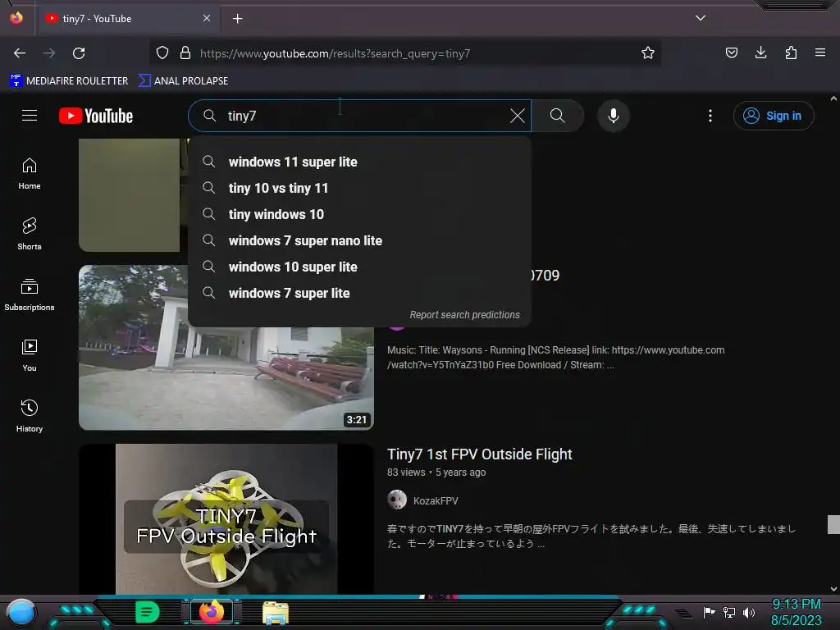Open You section in sidebar
840x630 pixels.
click(x=30, y=355)
